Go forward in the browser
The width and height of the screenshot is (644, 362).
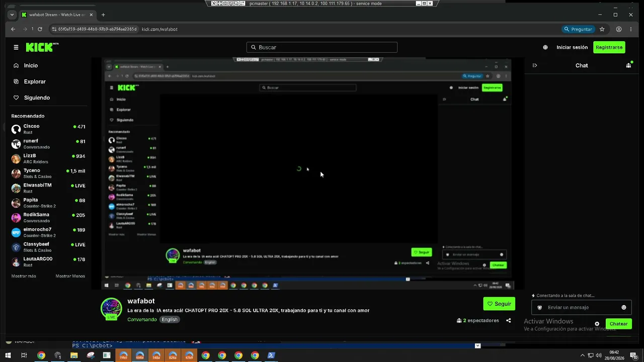tap(25, 29)
